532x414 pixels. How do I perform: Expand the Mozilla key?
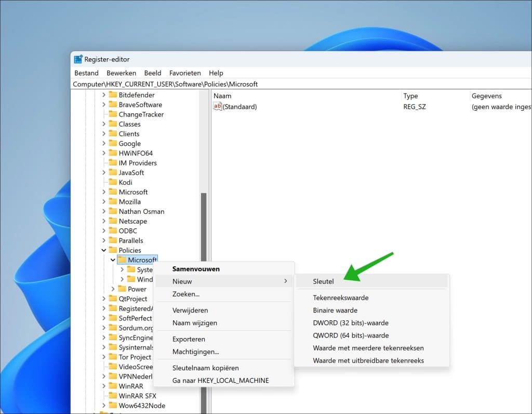pyautogui.click(x=104, y=201)
